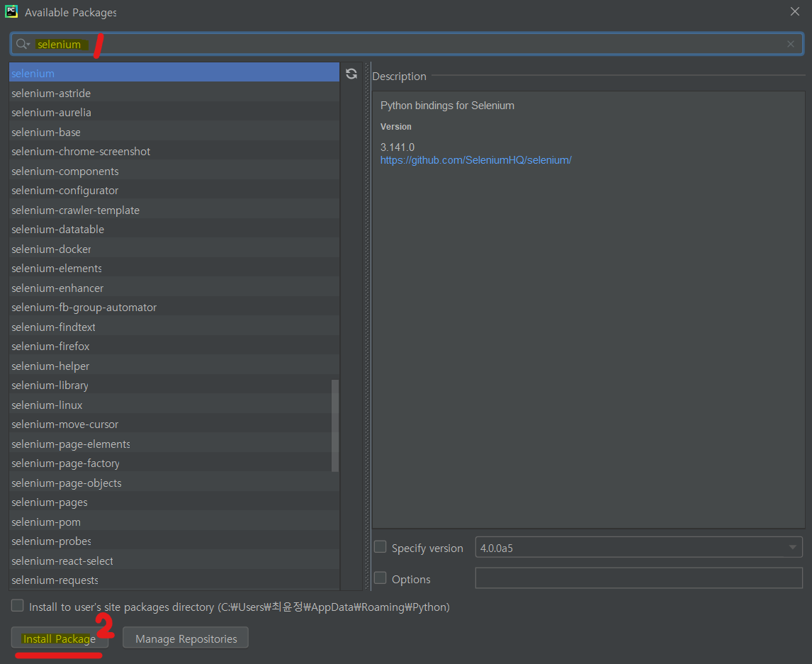Click the package search input field
The width and height of the screenshot is (812, 664).
click(407, 44)
